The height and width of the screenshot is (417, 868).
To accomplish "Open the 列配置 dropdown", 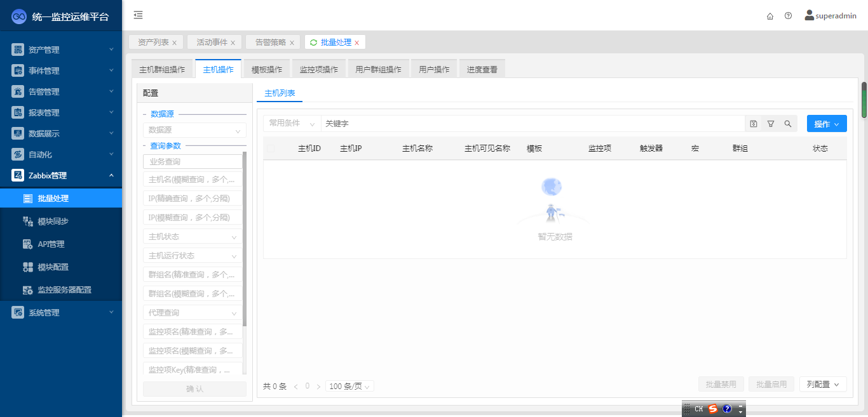I will (x=823, y=384).
